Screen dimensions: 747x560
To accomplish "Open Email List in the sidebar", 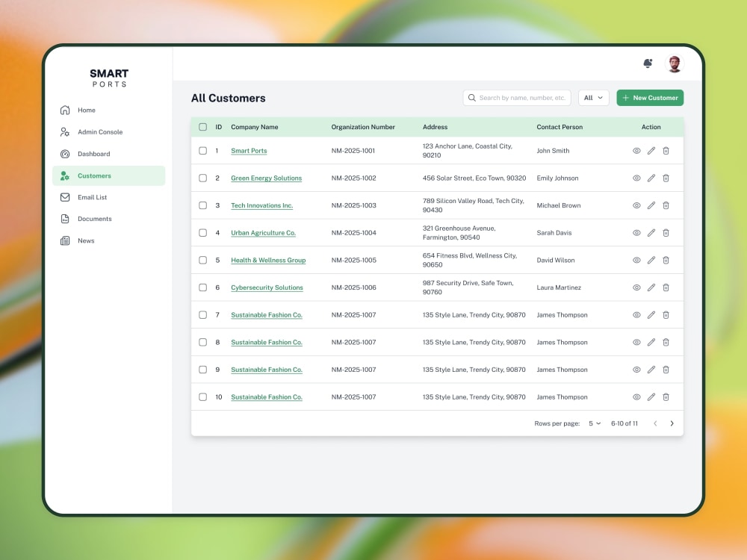I will tap(108, 198).
